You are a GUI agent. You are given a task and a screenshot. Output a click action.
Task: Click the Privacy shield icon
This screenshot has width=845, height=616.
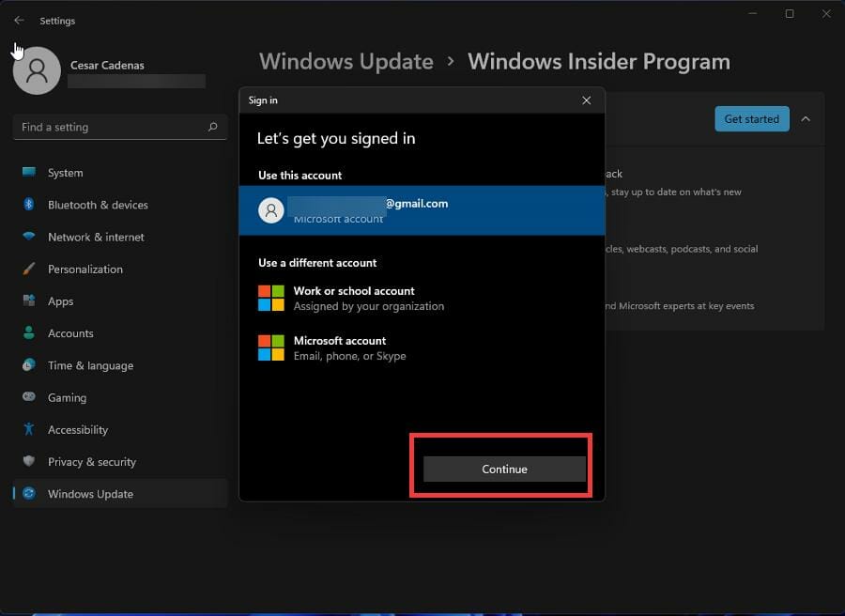pyautogui.click(x=28, y=461)
